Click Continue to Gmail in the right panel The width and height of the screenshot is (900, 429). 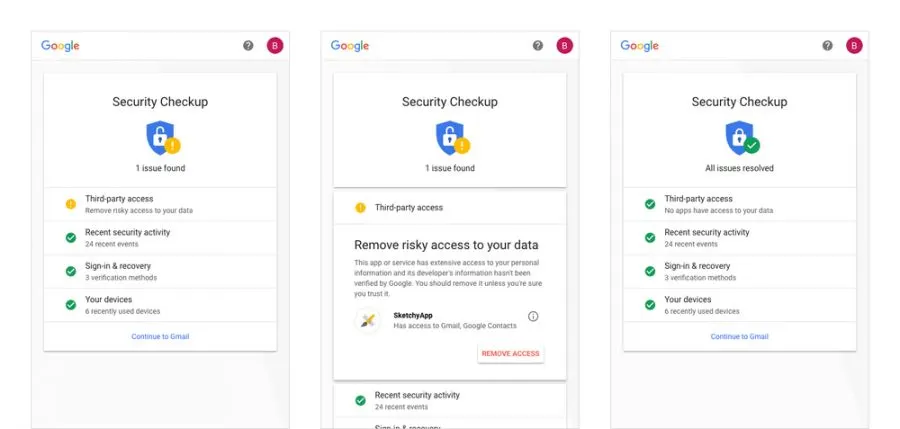coord(740,337)
